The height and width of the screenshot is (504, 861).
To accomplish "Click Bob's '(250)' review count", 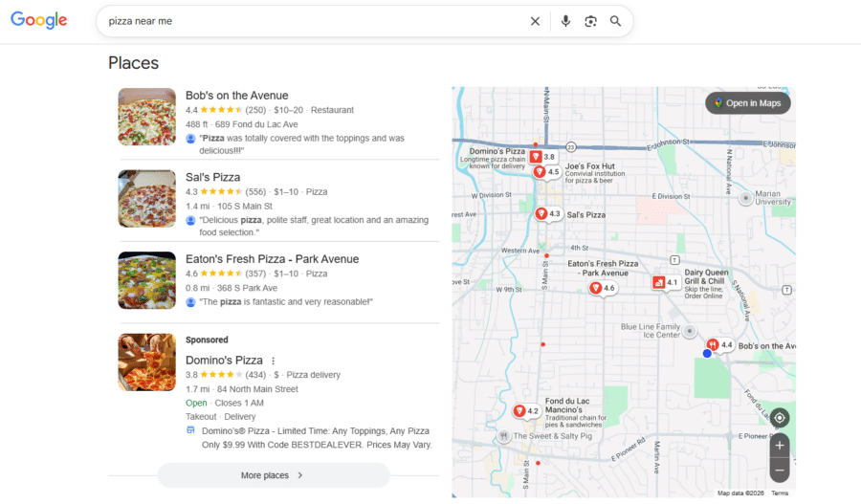I will [x=255, y=110].
